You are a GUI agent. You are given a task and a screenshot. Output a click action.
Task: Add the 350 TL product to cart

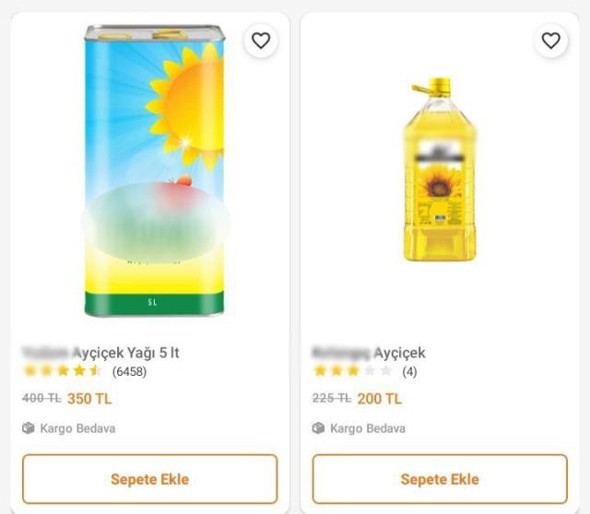pos(150,479)
